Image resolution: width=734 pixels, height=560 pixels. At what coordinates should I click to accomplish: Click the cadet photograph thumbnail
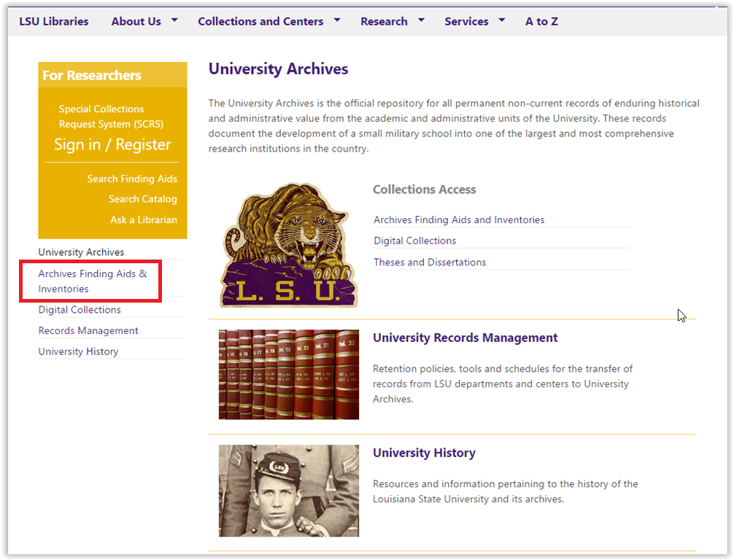[x=289, y=491]
